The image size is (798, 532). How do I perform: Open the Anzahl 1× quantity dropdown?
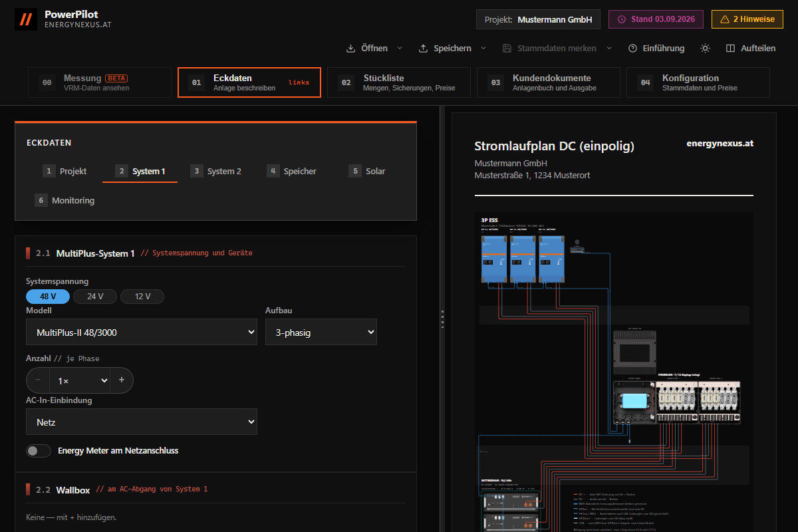coord(80,380)
